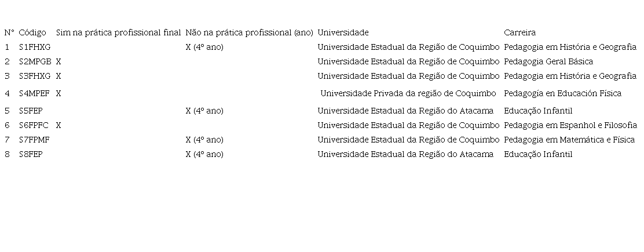644x252 pixels.
Task: Click the "Carreira" column header
Action: pyautogui.click(x=519, y=32)
